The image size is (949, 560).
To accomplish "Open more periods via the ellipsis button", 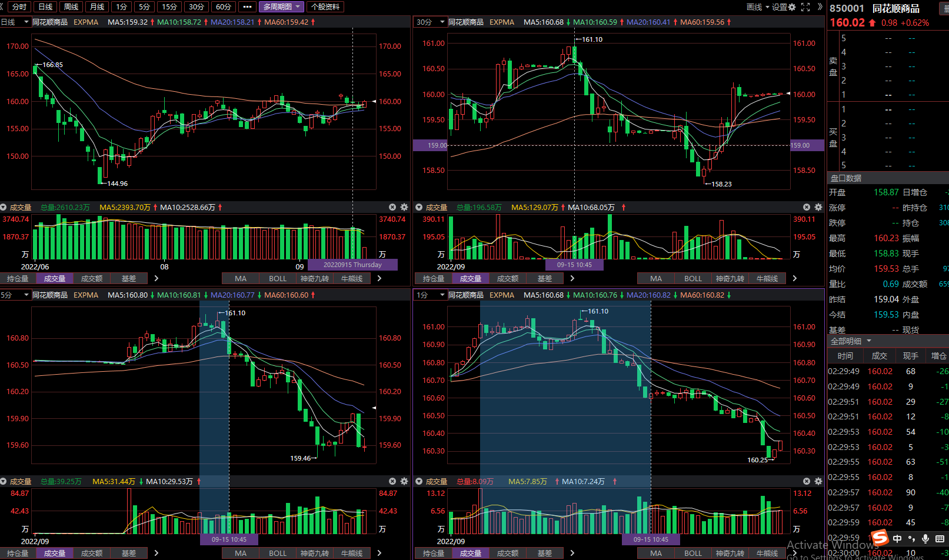I will pos(247,7).
